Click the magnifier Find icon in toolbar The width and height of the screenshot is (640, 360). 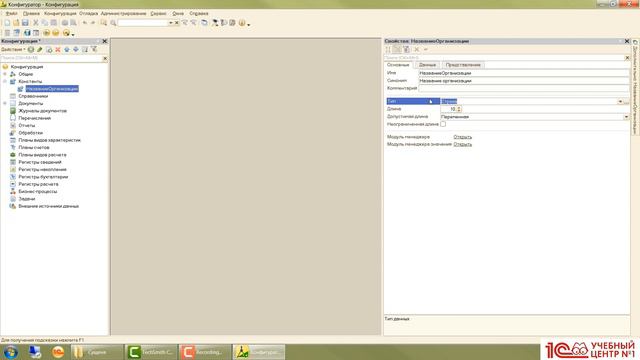coord(113,23)
